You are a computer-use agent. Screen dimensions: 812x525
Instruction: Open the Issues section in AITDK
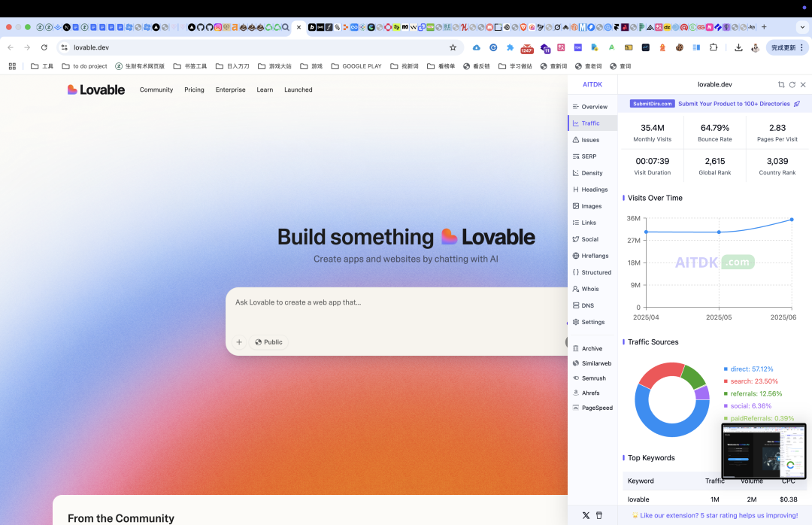586,140
